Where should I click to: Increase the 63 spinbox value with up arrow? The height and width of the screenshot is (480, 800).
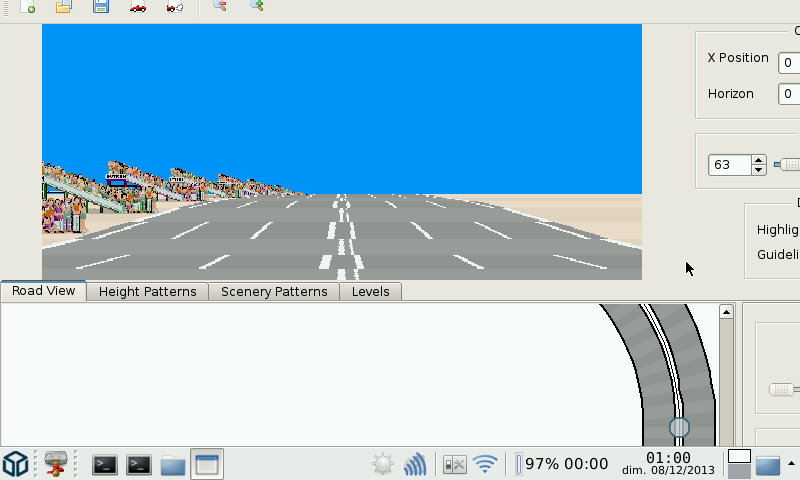(759, 160)
